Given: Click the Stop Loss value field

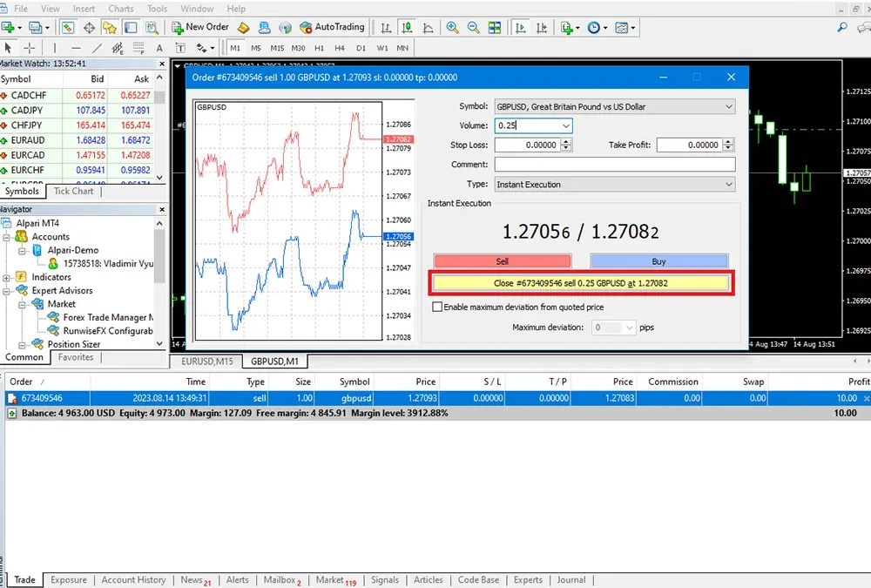Looking at the screenshot, I should [x=528, y=145].
